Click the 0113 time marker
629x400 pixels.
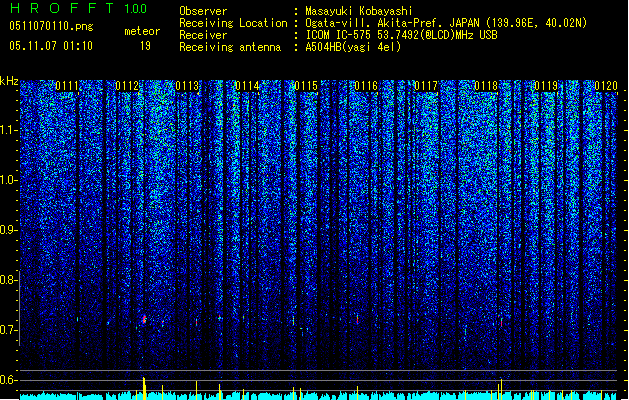point(187,86)
